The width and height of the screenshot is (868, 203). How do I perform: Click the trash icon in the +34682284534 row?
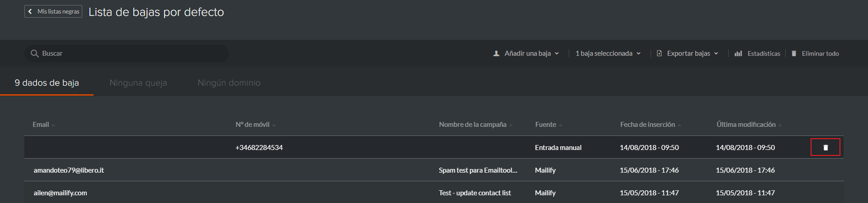pos(826,147)
